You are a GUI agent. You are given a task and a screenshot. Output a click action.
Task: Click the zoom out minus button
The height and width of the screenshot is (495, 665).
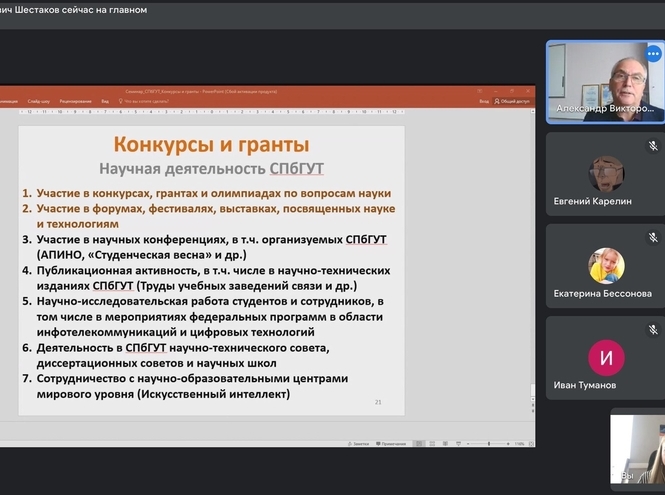468,444
